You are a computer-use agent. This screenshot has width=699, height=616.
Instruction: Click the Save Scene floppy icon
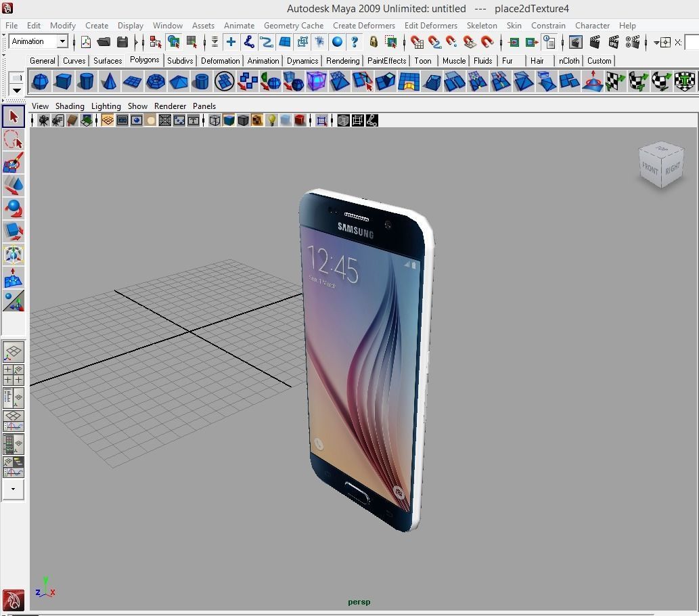[122, 43]
